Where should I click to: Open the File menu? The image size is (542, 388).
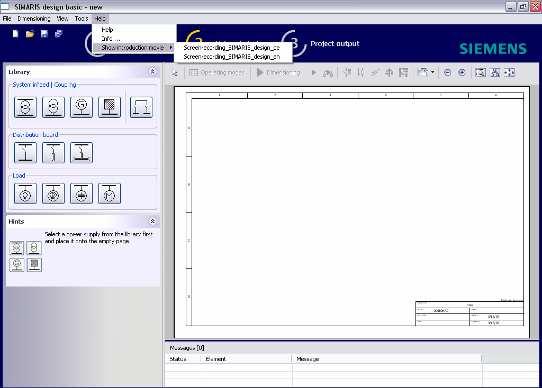point(7,18)
